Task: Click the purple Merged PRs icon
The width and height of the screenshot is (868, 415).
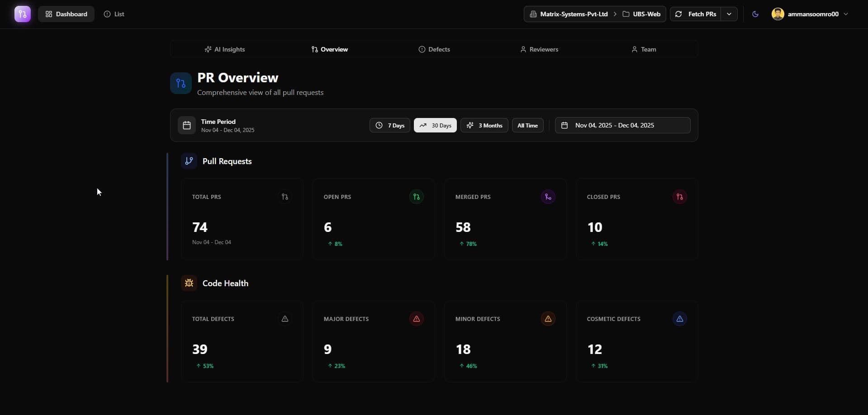Action: click(548, 197)
